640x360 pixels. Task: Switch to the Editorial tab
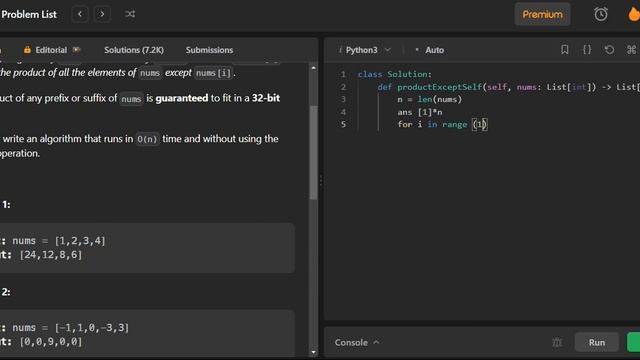[51, 50]
